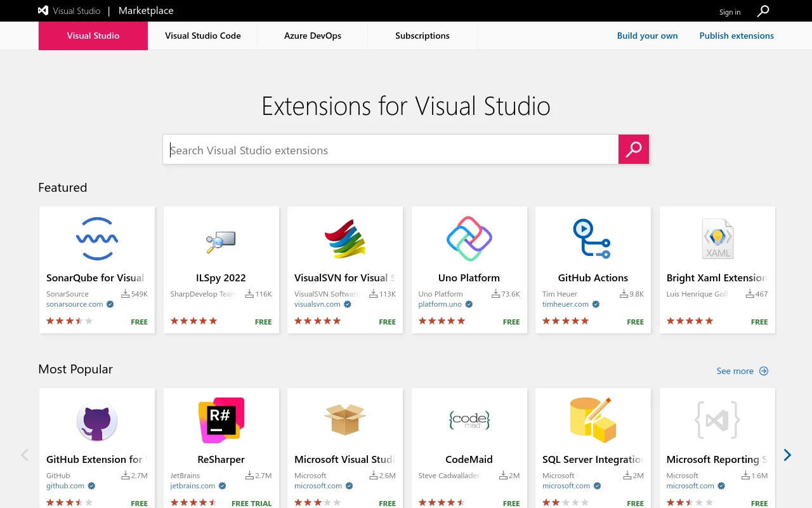Open the Uno Platform logo icon

click(x=469, y=239)
